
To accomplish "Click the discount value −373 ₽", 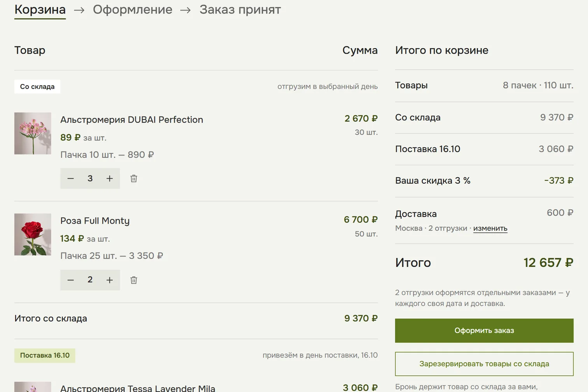I will point(559,180).
